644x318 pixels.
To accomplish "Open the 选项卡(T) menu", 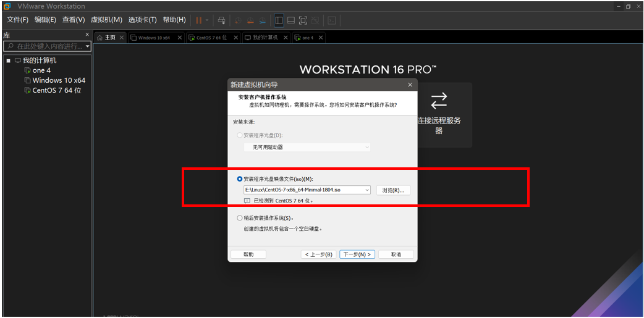I will (143, 20).
